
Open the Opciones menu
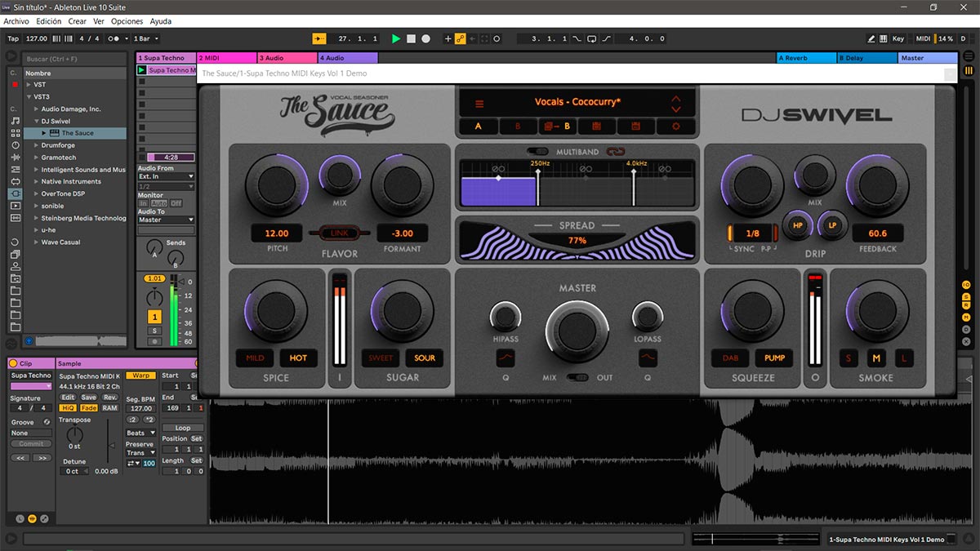127,21
